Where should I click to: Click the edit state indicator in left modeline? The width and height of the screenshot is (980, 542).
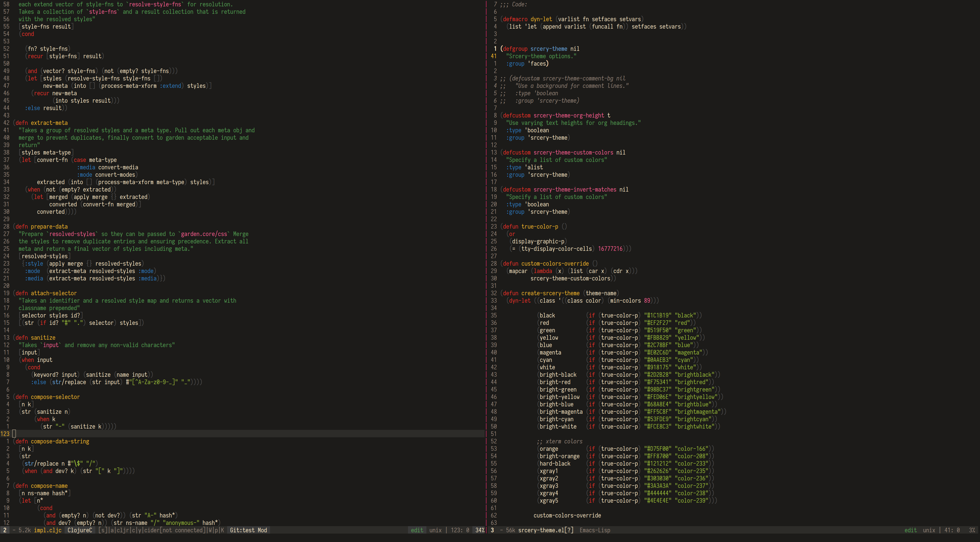pyautogui.click(x=417, y=530)
